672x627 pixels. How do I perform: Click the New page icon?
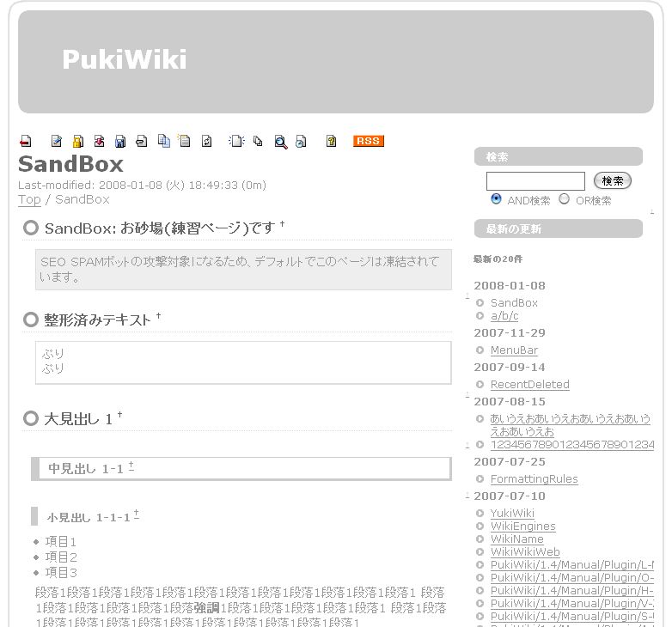(x=235, y=142)
